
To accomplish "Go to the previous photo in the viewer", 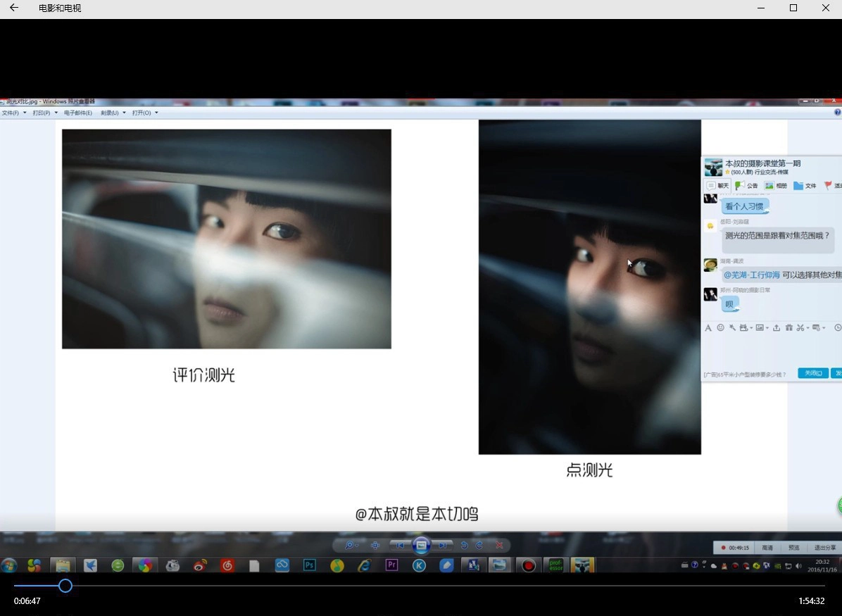I will (x=400, y=545).
